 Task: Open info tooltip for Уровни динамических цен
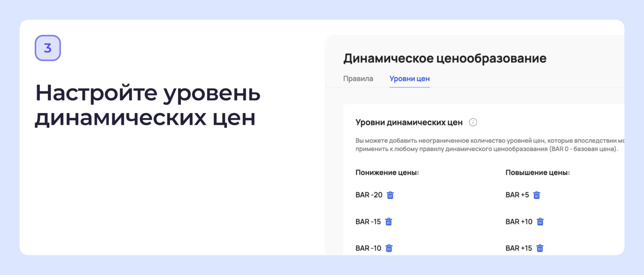pyautogui.click(x=473, y=122)
